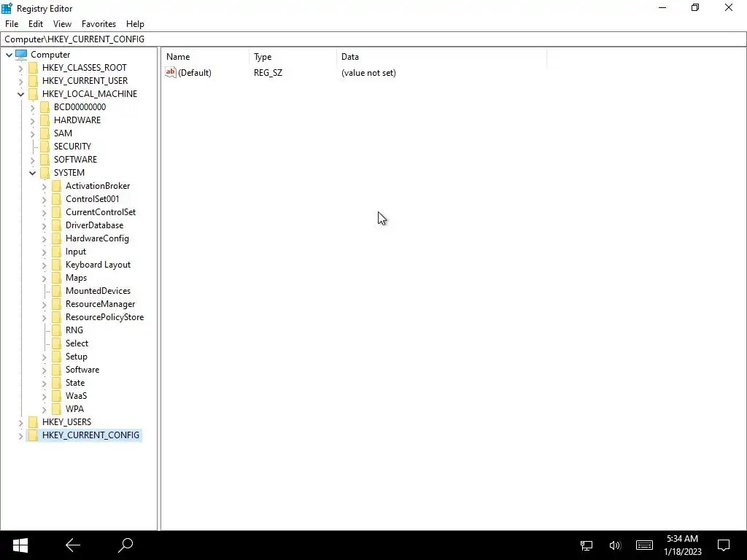Click the ActivationBroker folder icon

[56, 186]
